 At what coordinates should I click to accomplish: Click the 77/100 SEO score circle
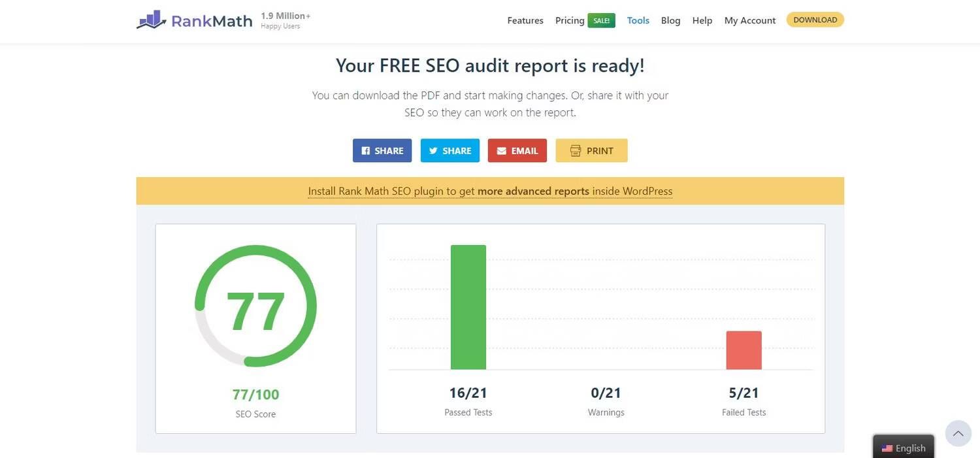point(255,305)
